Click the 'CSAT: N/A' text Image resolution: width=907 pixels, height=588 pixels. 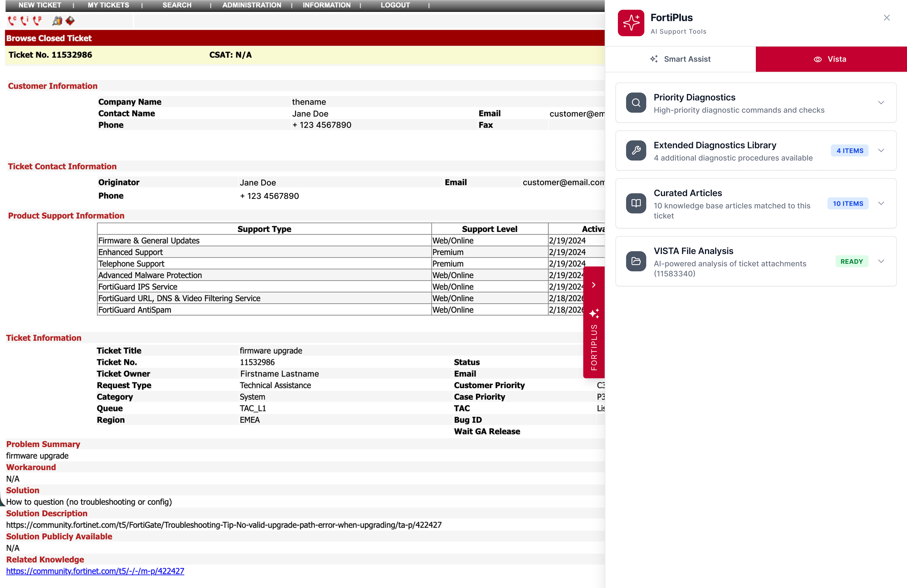[230, 55]
